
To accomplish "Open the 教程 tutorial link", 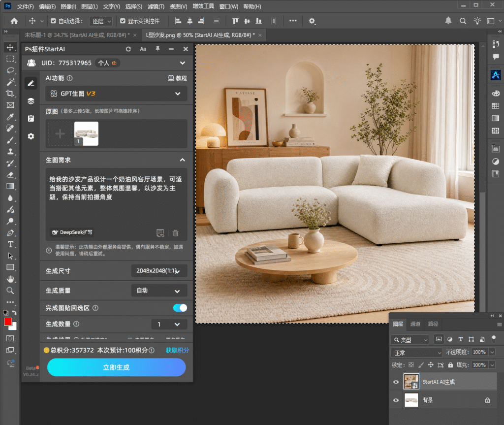I will coord(177,78).
